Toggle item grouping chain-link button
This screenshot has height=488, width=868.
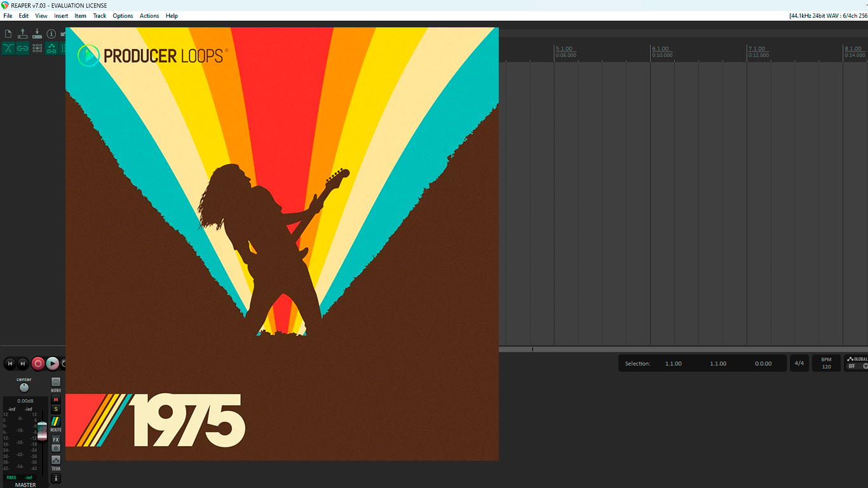click(23, 48)
